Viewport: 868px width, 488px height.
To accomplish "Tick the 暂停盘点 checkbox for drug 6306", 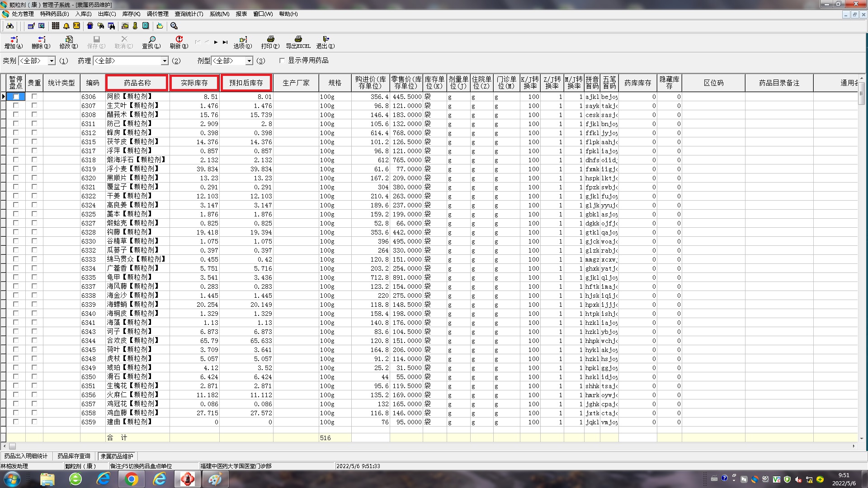I will 16,97.
